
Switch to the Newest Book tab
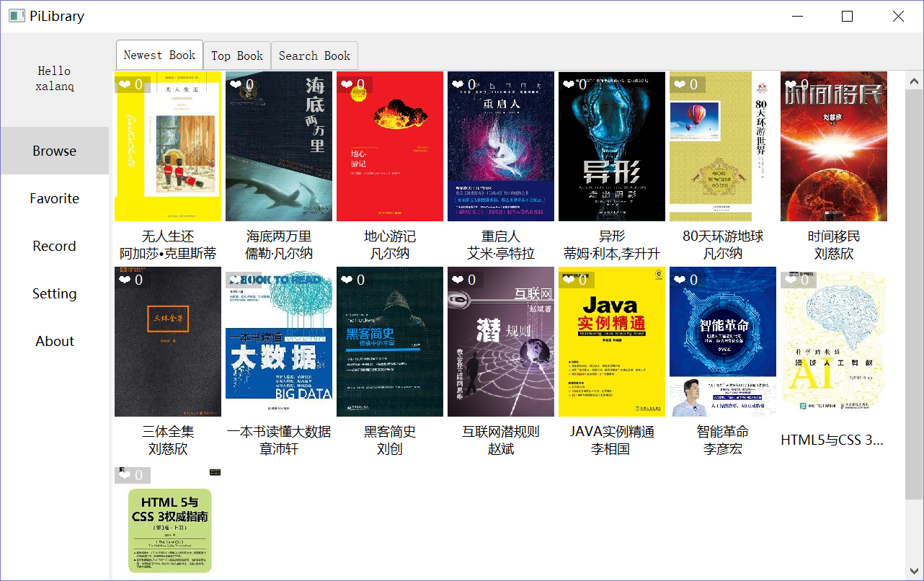click(x=159, y=56)
